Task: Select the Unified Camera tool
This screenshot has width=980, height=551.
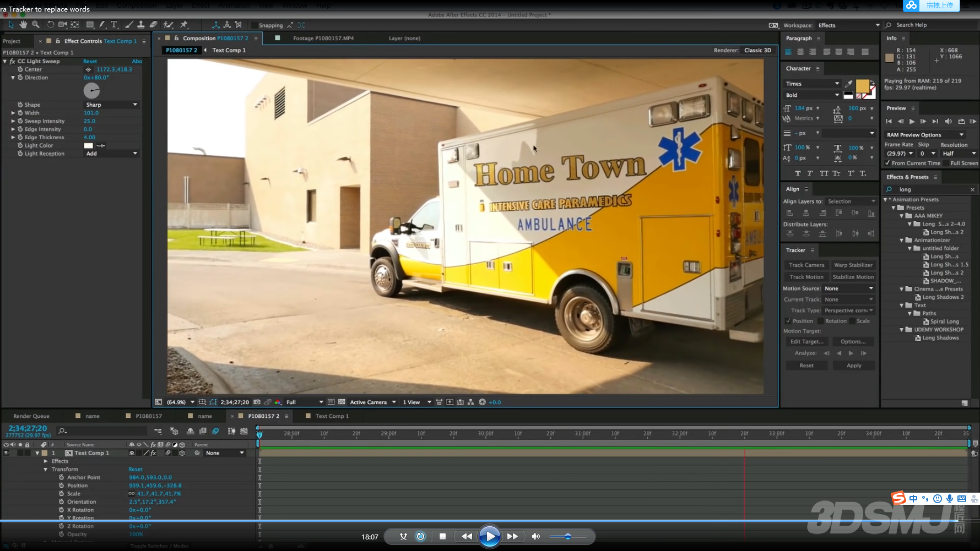Action: click(62, 25)
